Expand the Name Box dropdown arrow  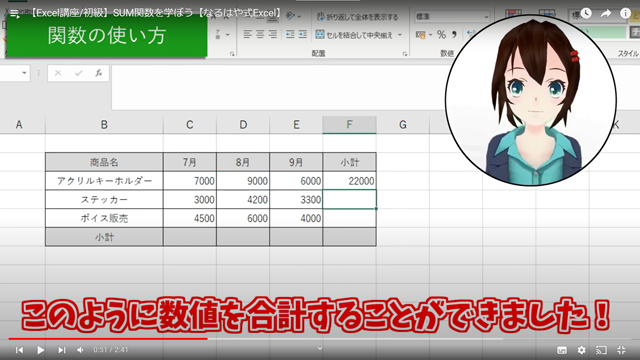pos(24,73)
